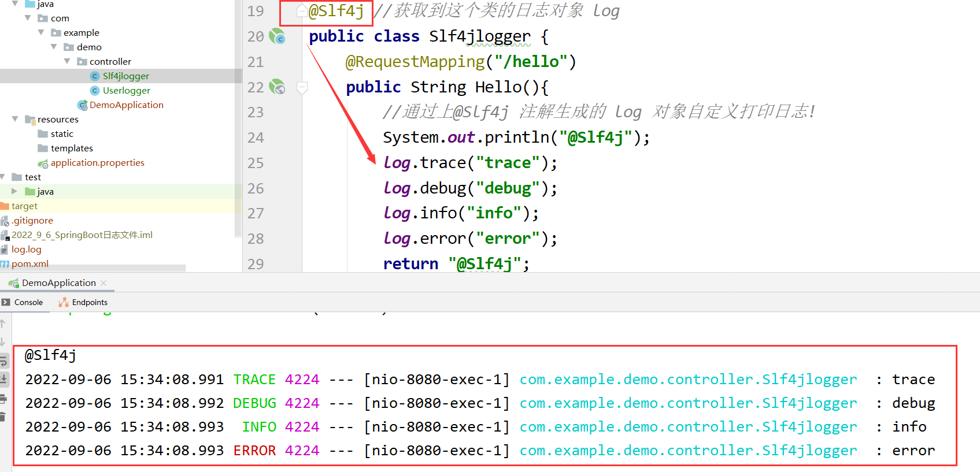Click log.error("error") on line 28
Viewport: 980px width, 472px height.
pos(470,239)
